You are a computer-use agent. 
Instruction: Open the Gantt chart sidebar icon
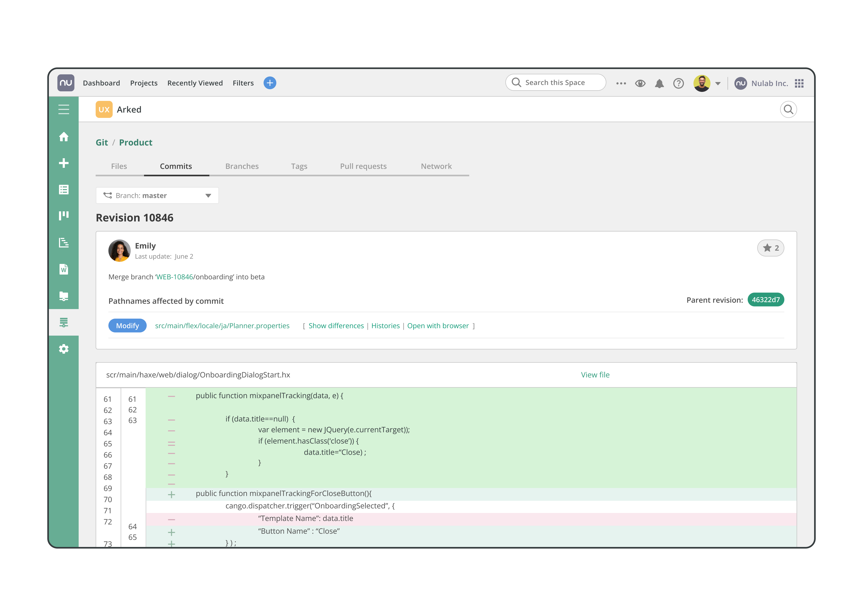click(x=64, y=243)
